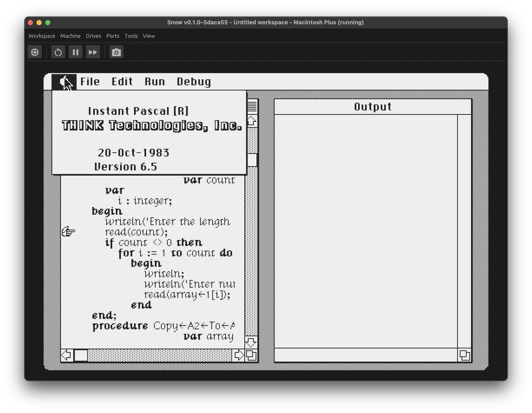Click the code window's scroll up arrow

pyautogui.click(x=252, y=120)
